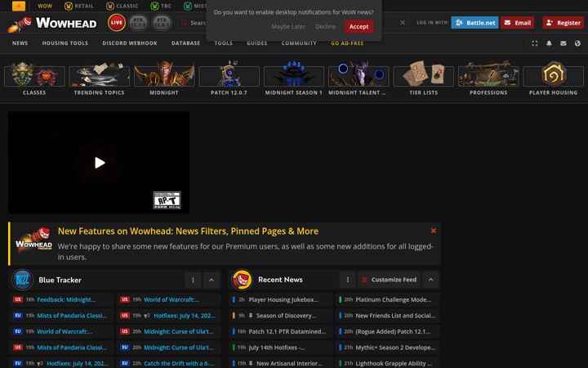
Task: Open the Housing Tools menu
Action: tap(65, 43)
